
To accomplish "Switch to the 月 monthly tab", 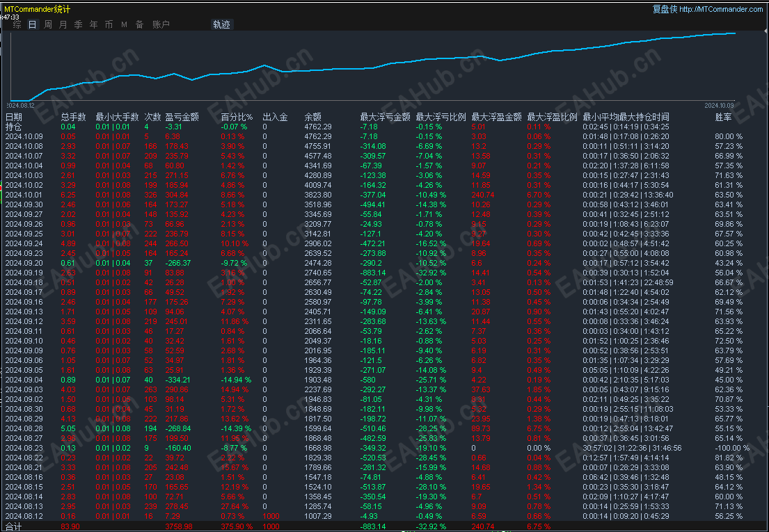I will 63,24.
